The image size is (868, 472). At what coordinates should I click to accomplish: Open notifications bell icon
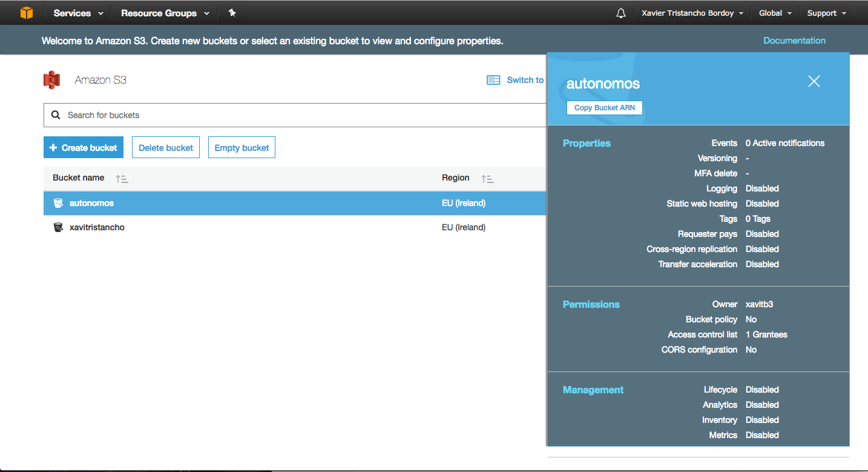[x=621, y=13]
